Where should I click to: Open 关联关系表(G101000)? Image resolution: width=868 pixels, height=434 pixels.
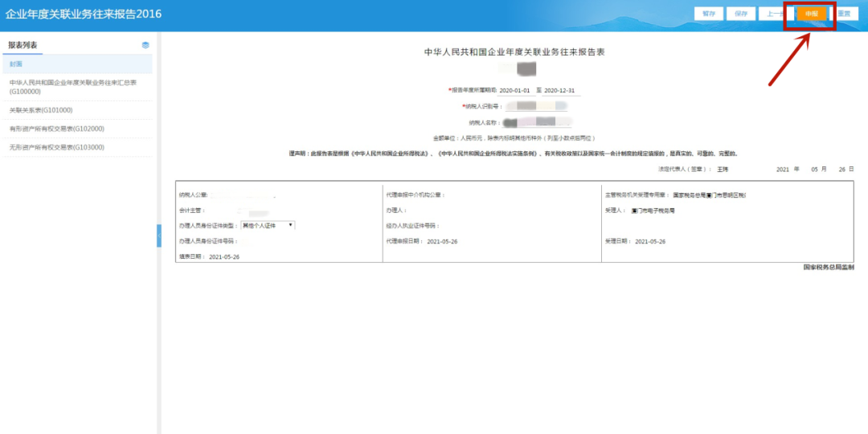point(76,110)
